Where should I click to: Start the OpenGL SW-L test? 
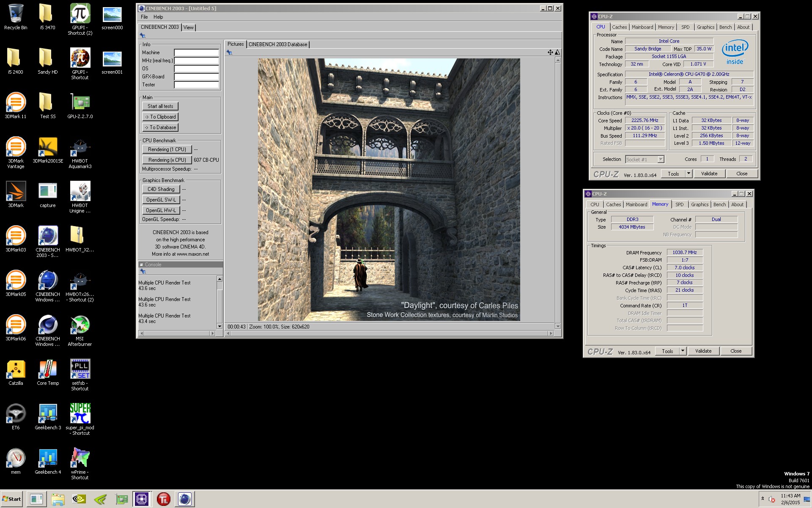pyautogui.click(x=161, y=200)
